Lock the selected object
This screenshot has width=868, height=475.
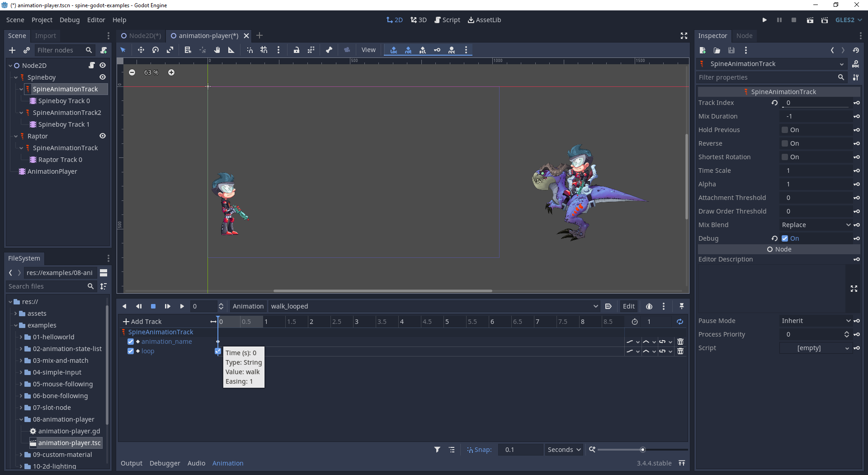pyautogui.click(x=297, y=50)
